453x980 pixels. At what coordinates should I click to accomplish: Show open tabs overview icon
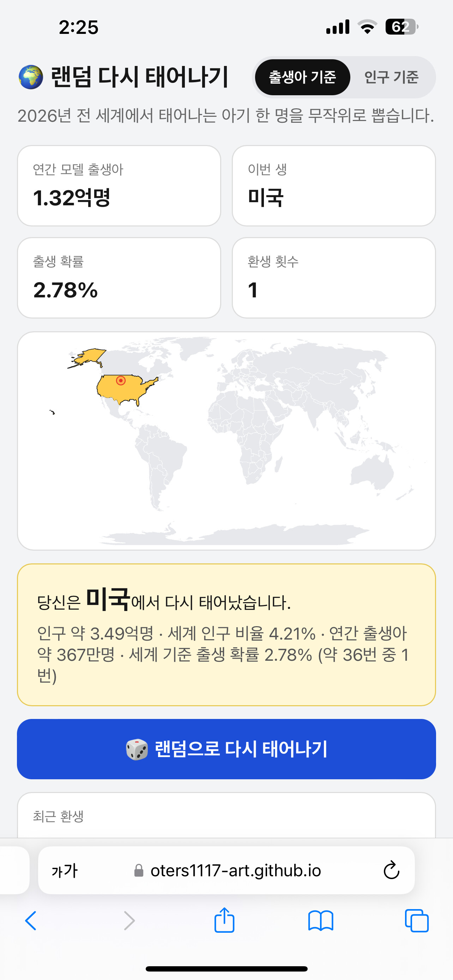point(417,921)
